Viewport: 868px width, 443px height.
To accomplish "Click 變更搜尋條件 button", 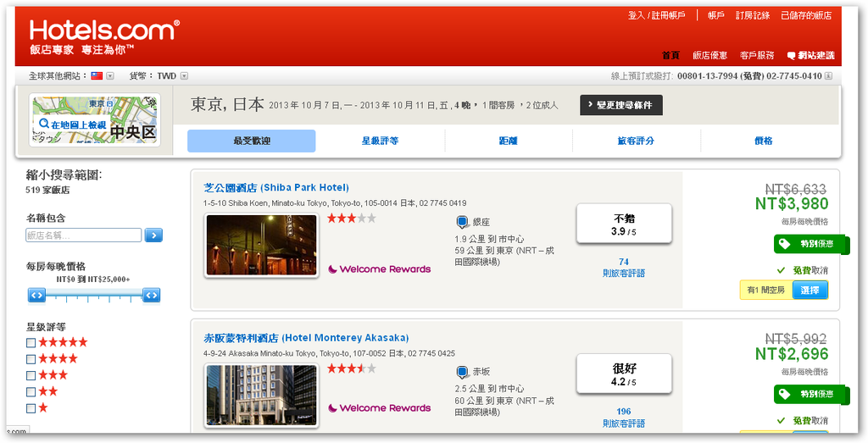I will (x=621, y=105).
